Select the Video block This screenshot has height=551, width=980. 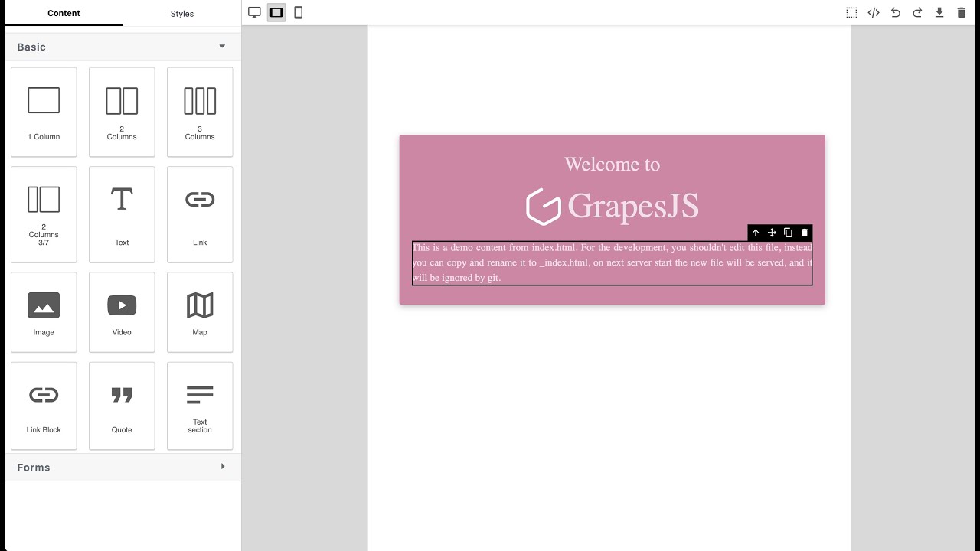point(122,312)
